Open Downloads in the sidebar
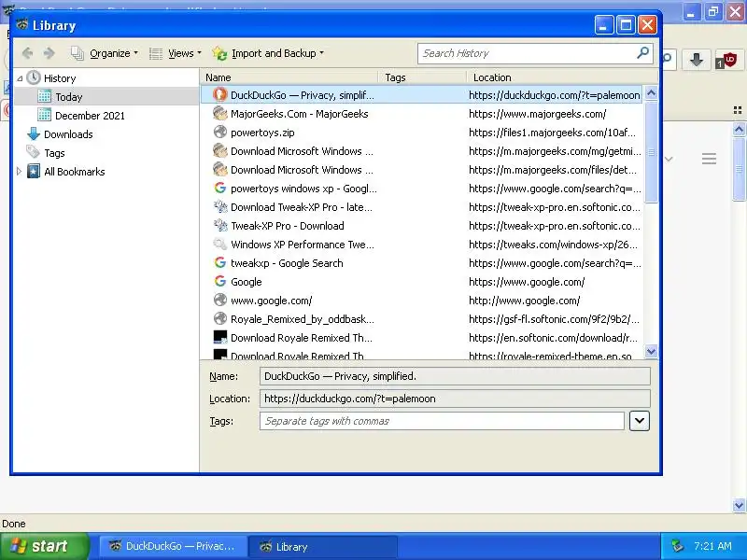747x560 pixels. (x=68, y=134)
